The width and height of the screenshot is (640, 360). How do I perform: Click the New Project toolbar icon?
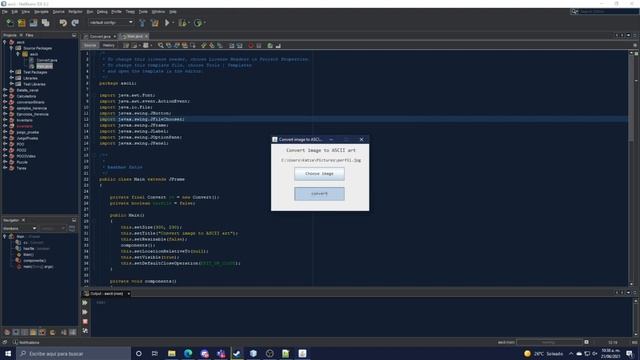coord(21,23)
